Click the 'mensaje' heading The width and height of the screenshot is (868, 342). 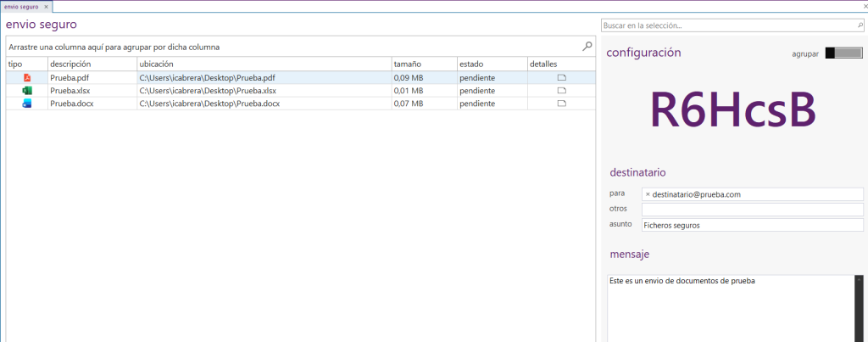(630, 255)
